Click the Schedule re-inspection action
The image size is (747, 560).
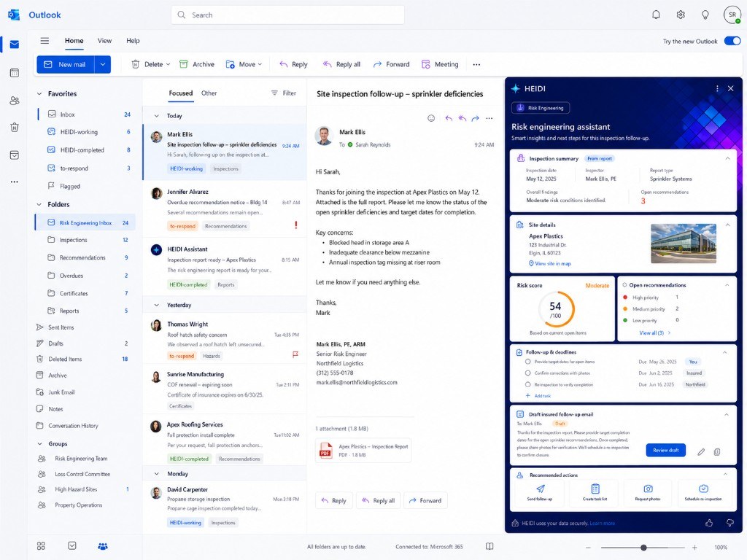click(703, 493)
